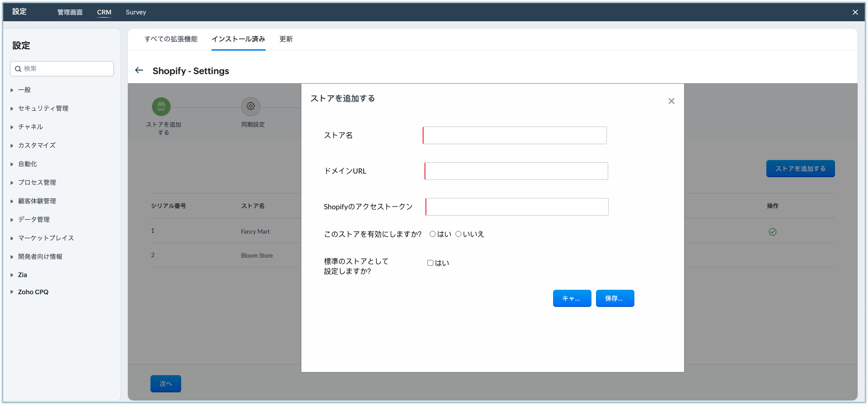Close the ストアを追加する dialog with X
Viewport: 868px width, 405px height.
[x=671, y=101]
